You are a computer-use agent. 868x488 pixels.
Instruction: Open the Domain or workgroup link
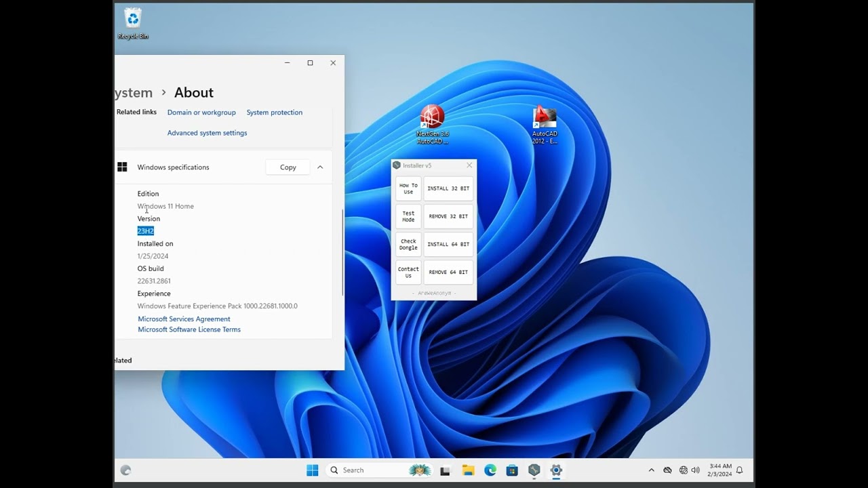click(201, 113)
